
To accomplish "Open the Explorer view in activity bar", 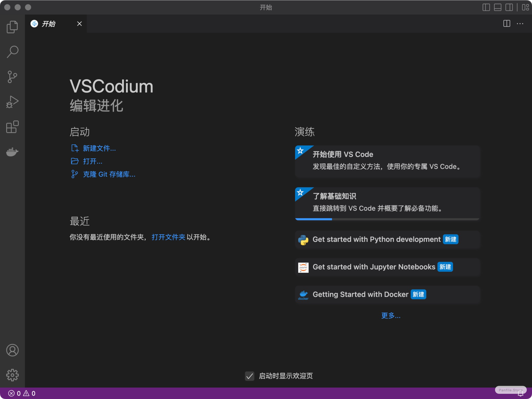I will tap(12, 27).
